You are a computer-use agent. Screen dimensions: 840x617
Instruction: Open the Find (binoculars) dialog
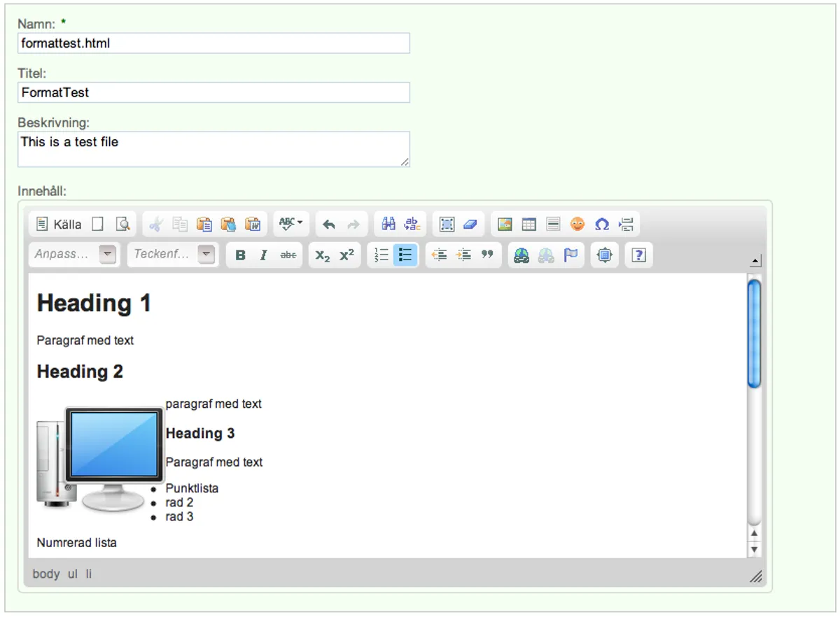(388, 224)
